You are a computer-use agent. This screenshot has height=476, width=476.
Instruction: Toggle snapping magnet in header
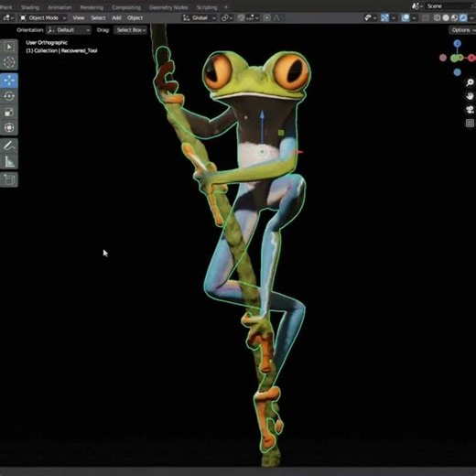coord(241,18)
